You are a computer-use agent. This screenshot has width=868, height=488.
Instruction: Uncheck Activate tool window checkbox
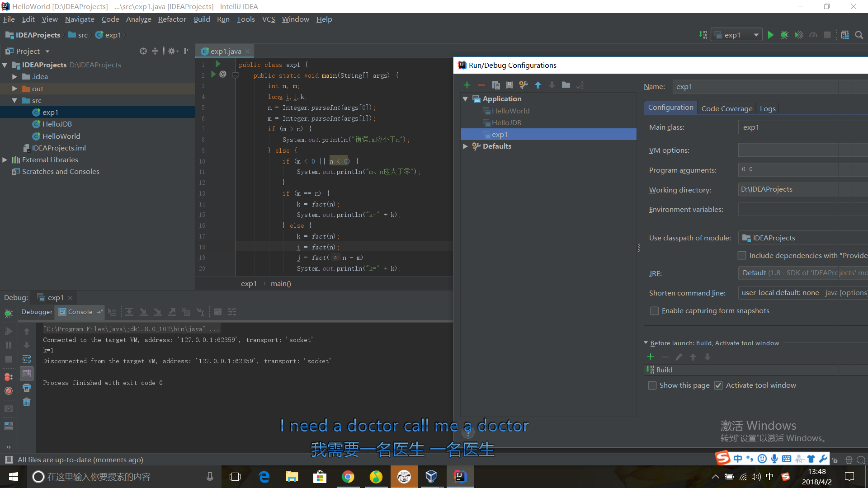[718, 385]
